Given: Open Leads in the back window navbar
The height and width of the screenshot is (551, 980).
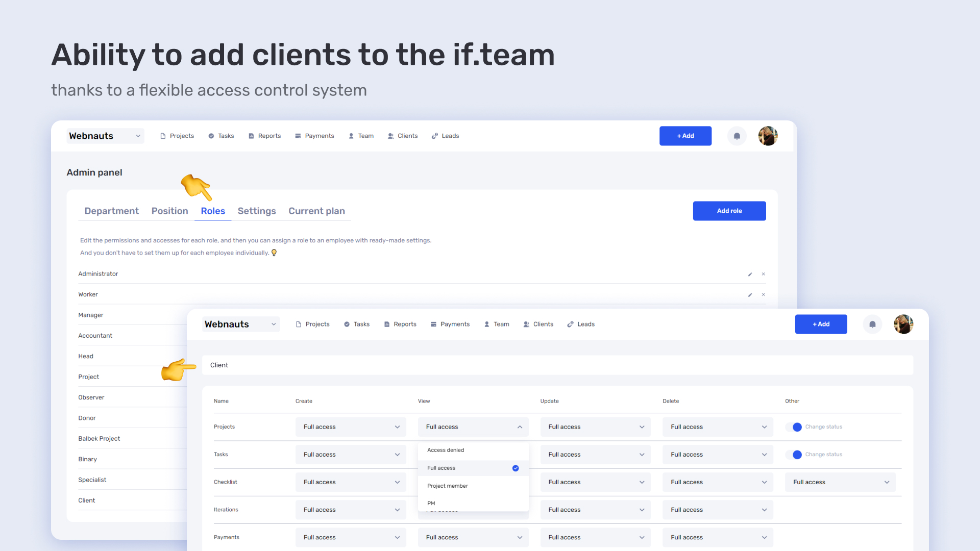Looking at the screenshot, I should [445, 136].
